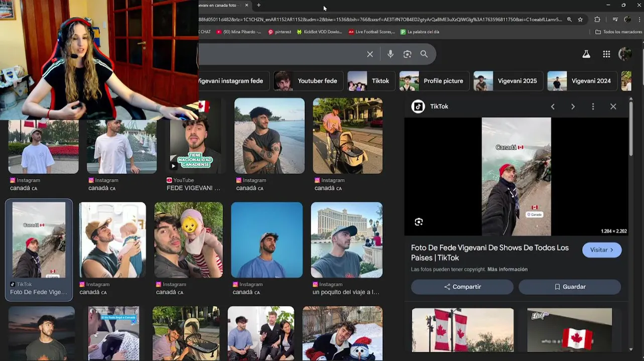Screen dimensions: 644x361
Task: Open the media control icon in toolbar
Action: tap(615, 20)
